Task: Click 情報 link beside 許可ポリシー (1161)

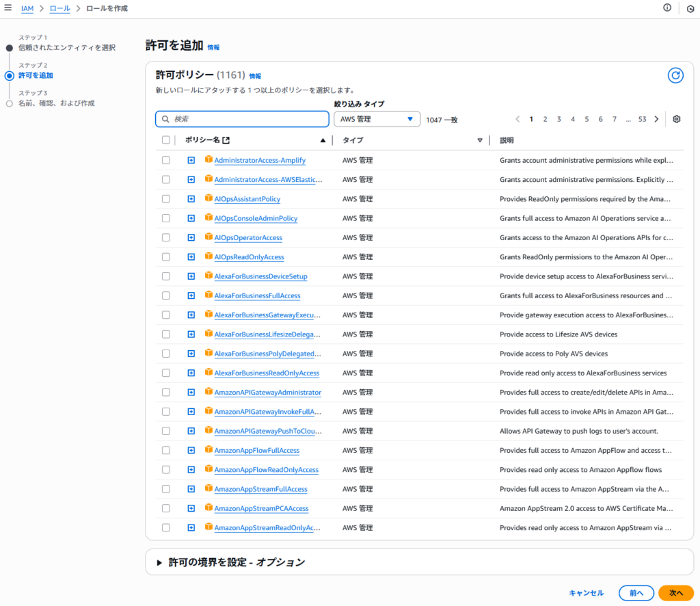Action: (x=255, y=76)
